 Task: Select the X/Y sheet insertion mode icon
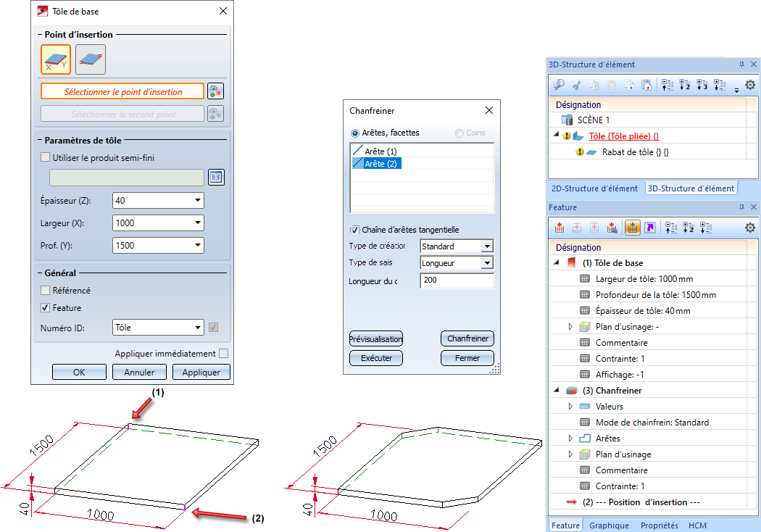tap(56, 59)
